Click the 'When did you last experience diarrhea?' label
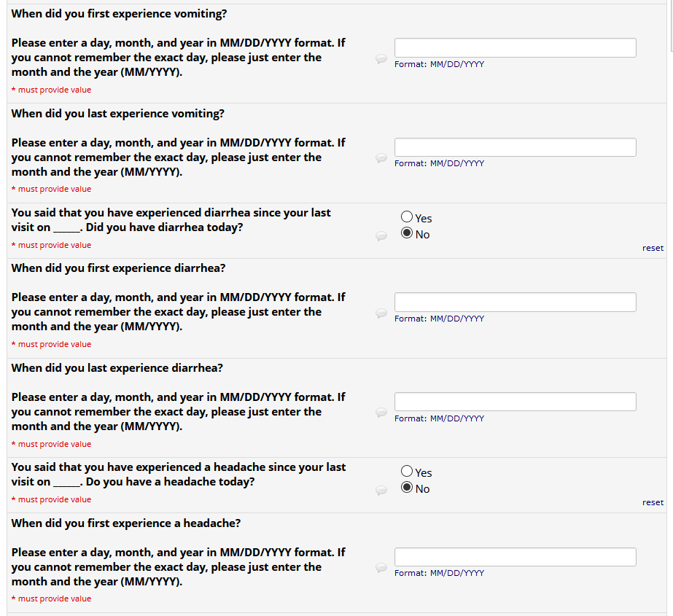This screenshot has height=616, width=673. (x=117, y=368)
